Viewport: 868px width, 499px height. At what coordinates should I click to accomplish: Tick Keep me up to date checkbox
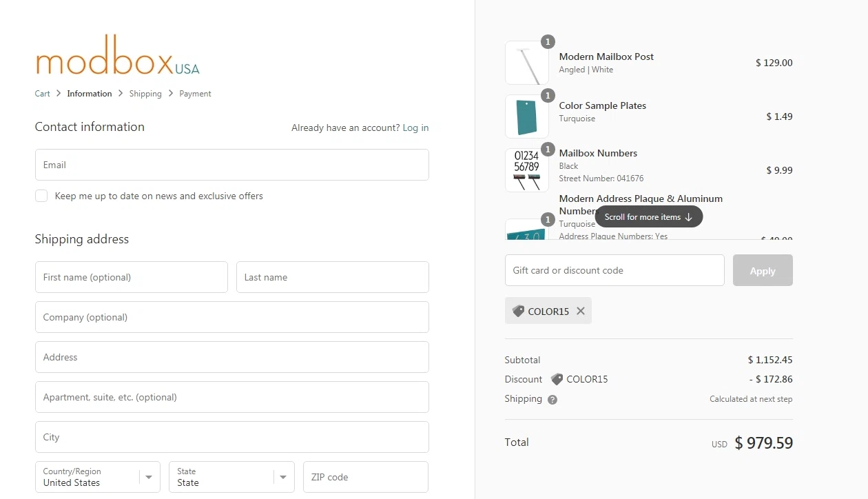(x=41, y=196)
